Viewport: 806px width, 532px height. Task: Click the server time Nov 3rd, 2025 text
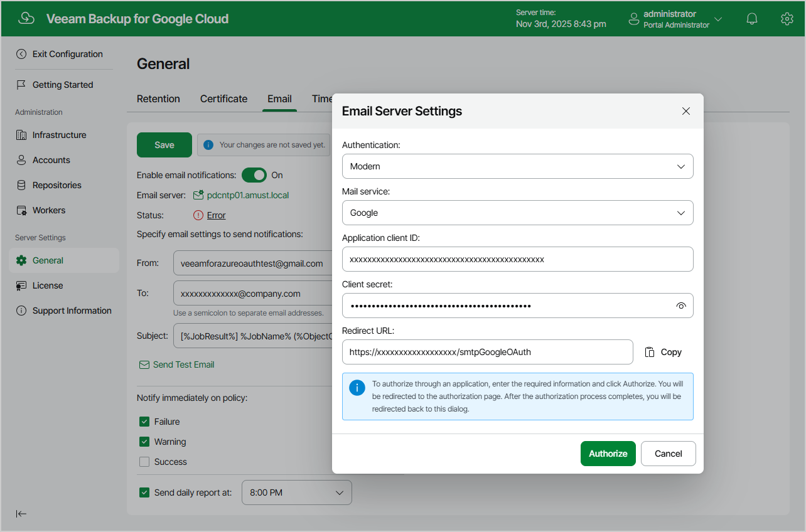(x=561, y=24)
